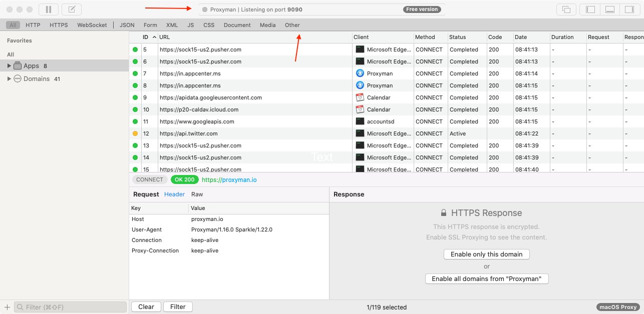Click the Apps folder icon
Screen dimensions: 644x314
tap(18, 65)
